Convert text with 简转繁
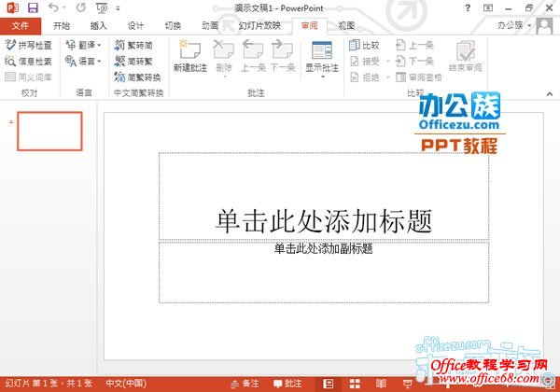Screen dimensions: 560x392 133,61
